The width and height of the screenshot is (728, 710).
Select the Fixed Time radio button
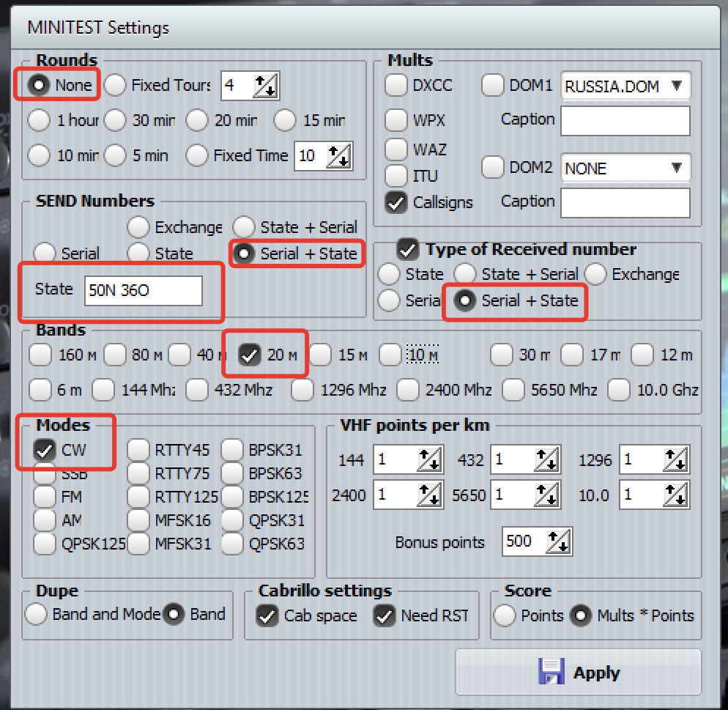pos(197,155)
